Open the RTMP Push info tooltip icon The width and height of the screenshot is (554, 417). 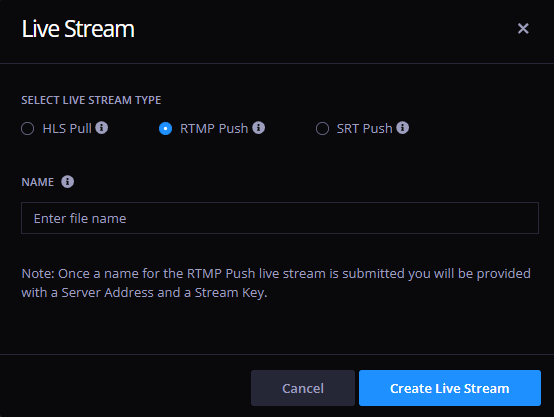pos(259,128)
